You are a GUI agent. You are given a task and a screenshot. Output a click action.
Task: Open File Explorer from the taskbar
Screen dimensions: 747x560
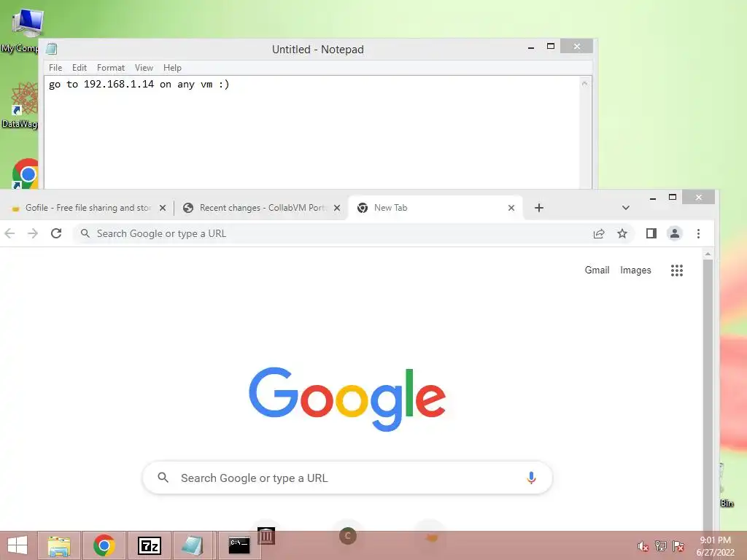pyautogui.click(x=59, y=545)
